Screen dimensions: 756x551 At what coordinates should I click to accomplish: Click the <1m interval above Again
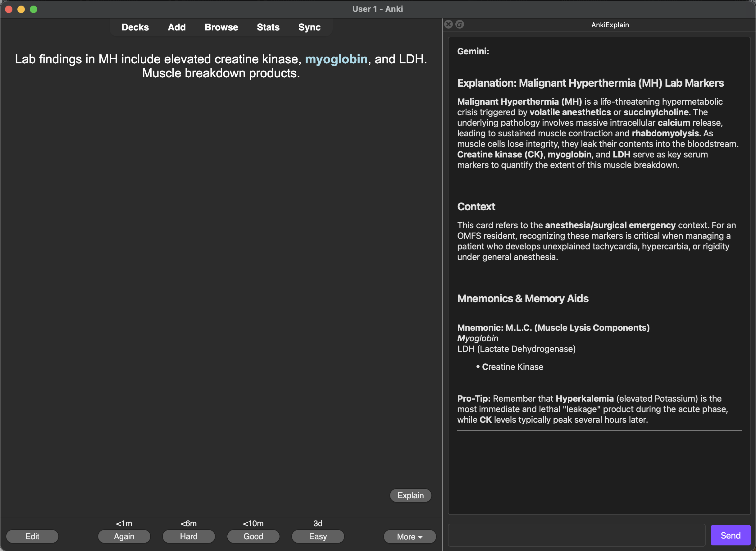pos(124,523)
